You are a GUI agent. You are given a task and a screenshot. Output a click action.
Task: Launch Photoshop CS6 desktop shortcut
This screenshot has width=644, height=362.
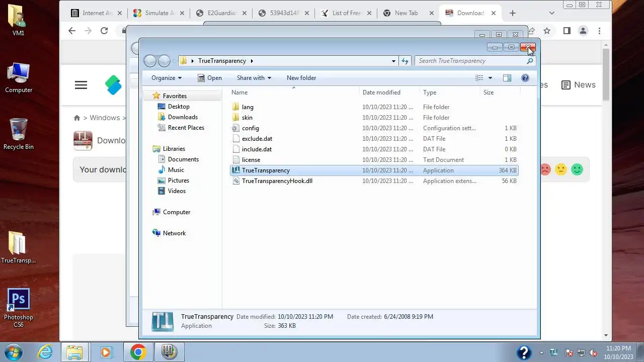pos(18,308)
